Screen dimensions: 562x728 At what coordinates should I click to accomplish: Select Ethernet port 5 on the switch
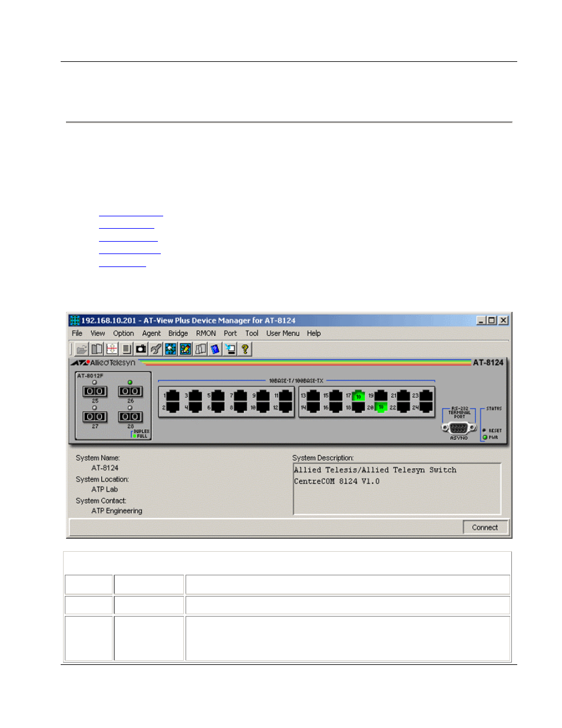point(217,396)
